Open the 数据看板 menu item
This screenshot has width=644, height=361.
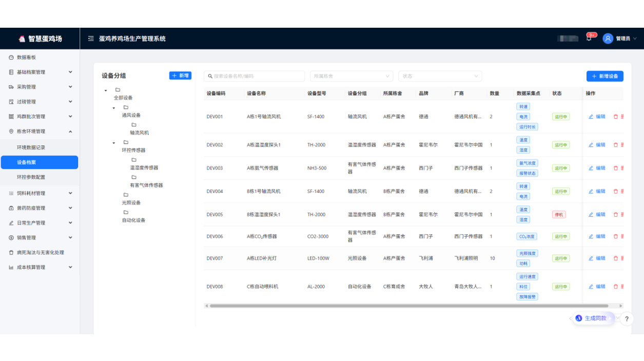tap(40, 58)
